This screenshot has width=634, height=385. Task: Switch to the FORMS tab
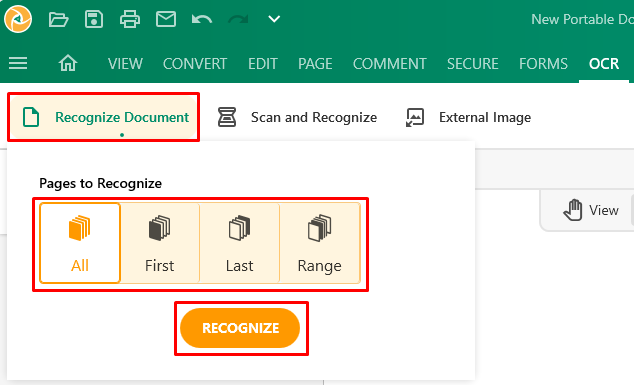coord(543,63)
